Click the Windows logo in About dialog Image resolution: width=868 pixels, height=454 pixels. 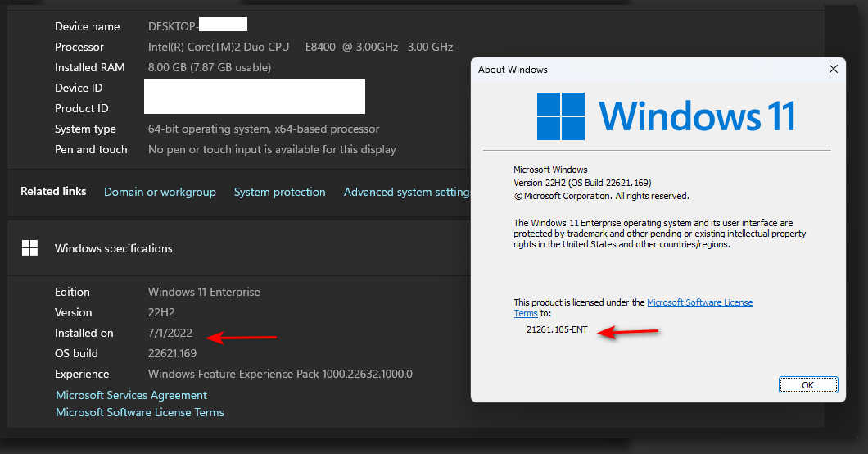tap(561, 116)
